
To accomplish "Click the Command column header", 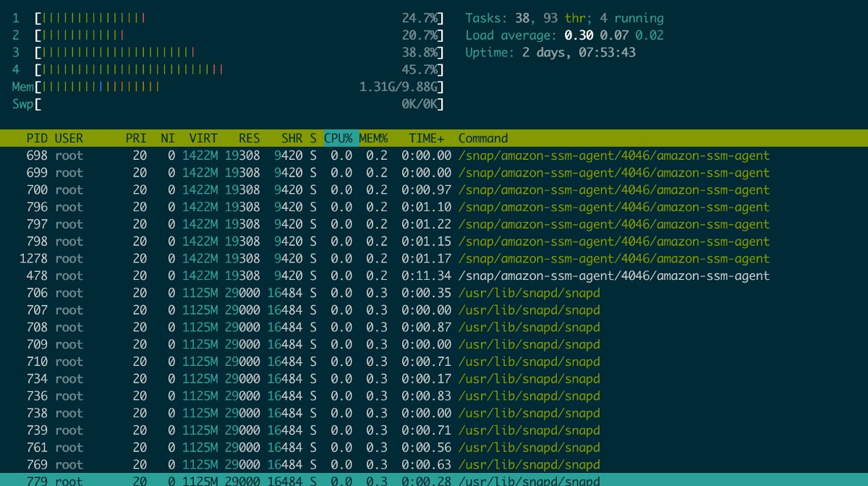I will (483, 138).
